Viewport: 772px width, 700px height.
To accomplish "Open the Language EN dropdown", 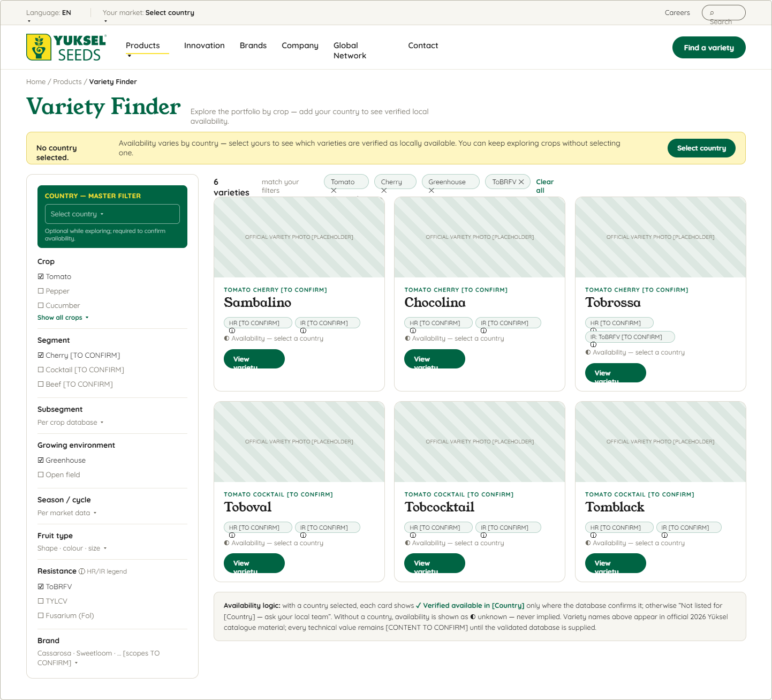I will click(x=49, y=16).
